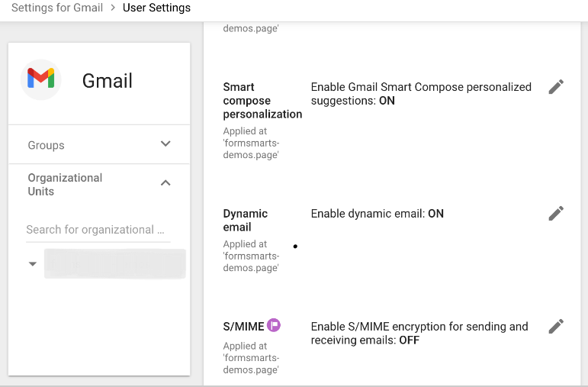The width and height of the screenshot is (588, 387).
Task: Select the blurred organizational unit entry
Action: pos(114,263)
